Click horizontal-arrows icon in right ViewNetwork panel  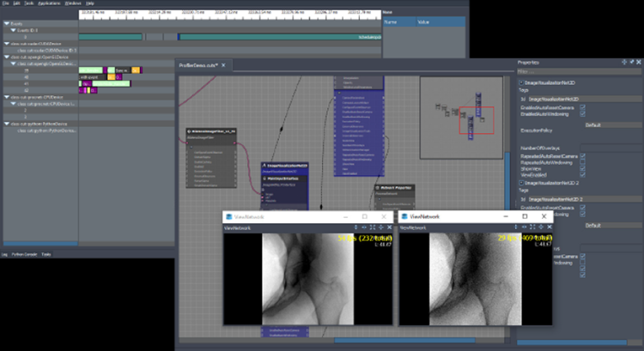click(x=524, y=227)
